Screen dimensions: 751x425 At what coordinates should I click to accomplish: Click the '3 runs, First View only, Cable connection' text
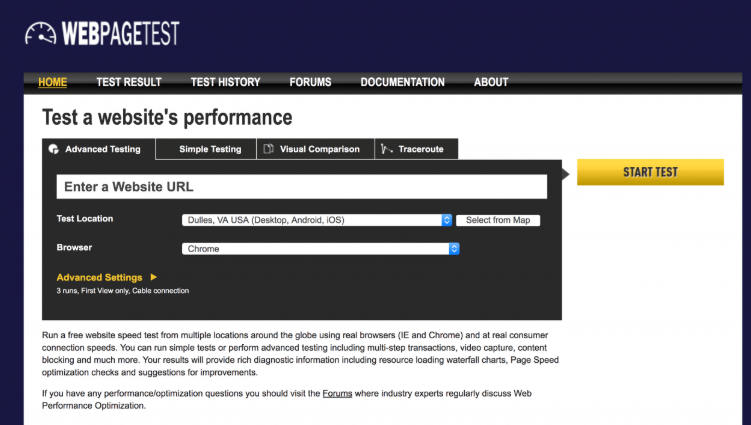[123, 290]
